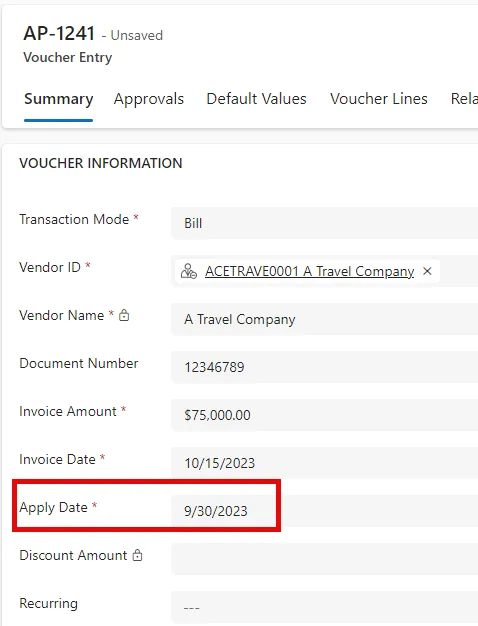Click the Invoice Date label
Image resolution: width=478 pixels, height=626 pixels.
[58, 459]
